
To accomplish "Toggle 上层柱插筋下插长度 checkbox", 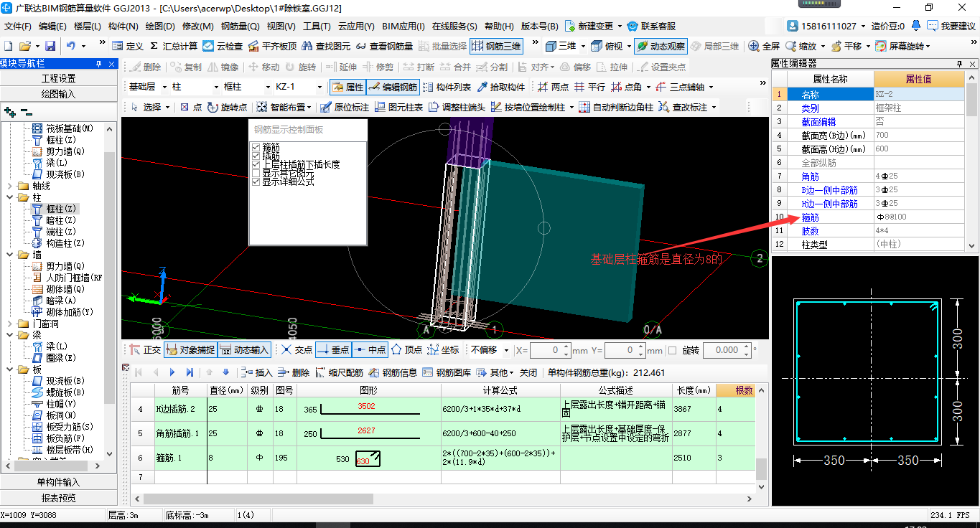I will (256, 164).
